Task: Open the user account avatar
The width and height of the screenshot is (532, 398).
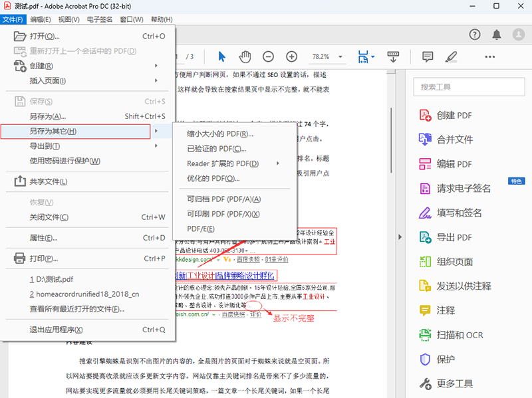Action: (519, 35)
